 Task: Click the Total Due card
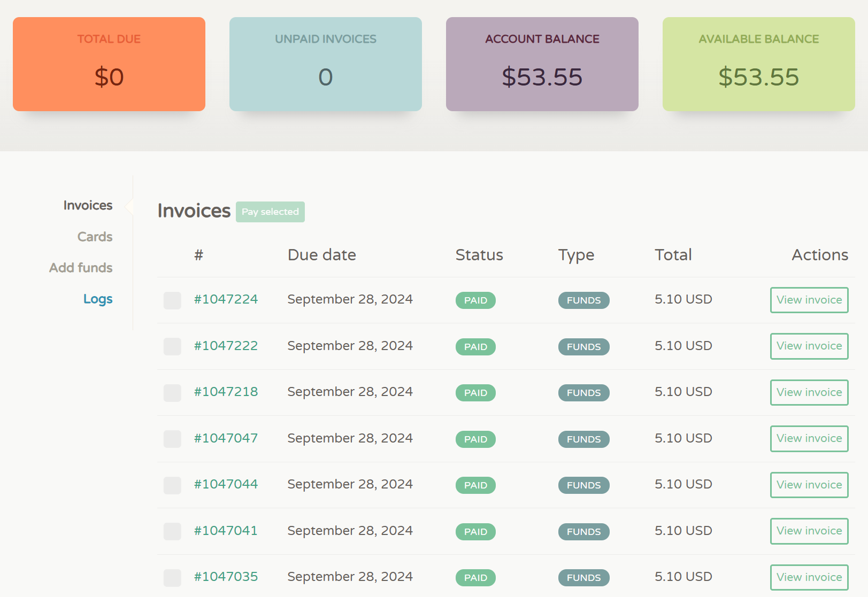click(109, 64)
